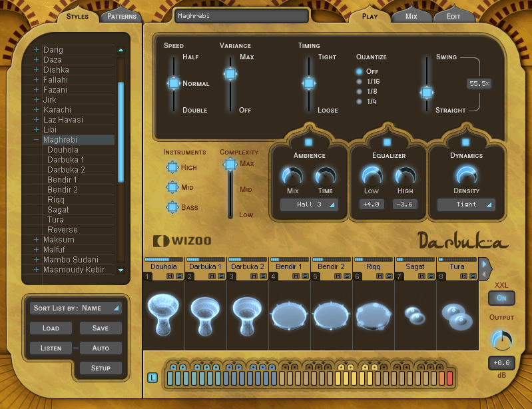Viewport: 532px width, 409px height.
Task: Click the Load button
Action: click(51, 328)
